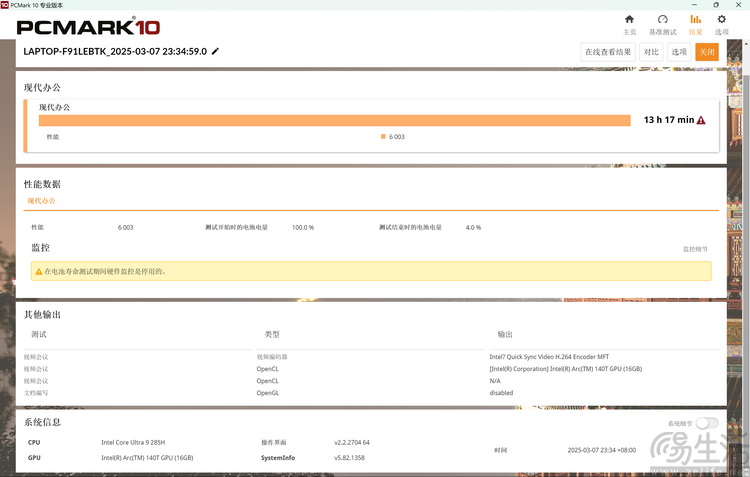Click the 对比 compare button

tap(651, 52)
